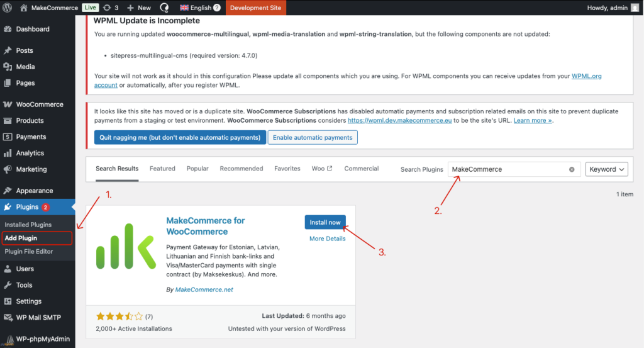Click the Development Site toolbar label
This screenshot has height=348, width=644.
point(255,8)
